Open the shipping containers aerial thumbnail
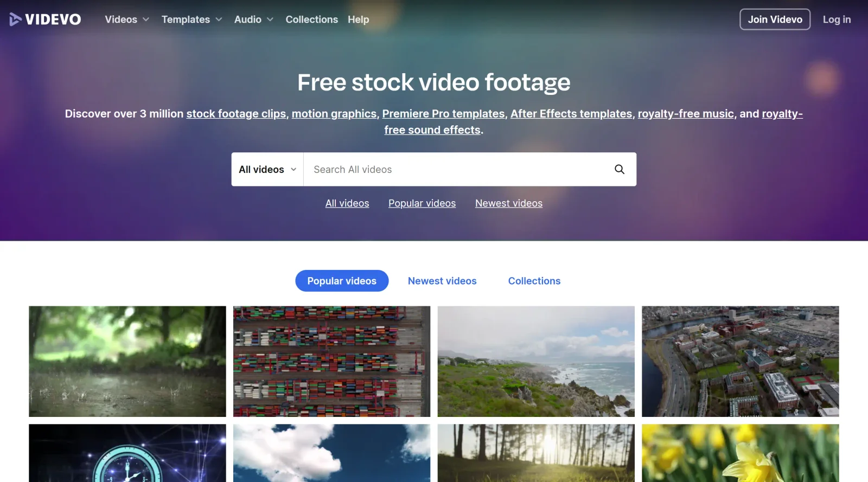 331,361
